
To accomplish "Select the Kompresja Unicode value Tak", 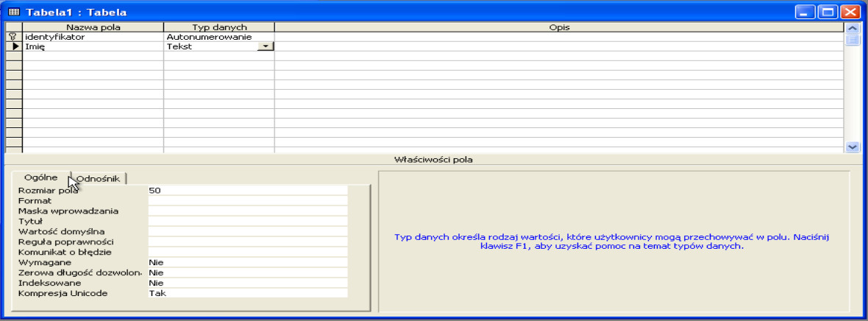I will coord(246,293).
